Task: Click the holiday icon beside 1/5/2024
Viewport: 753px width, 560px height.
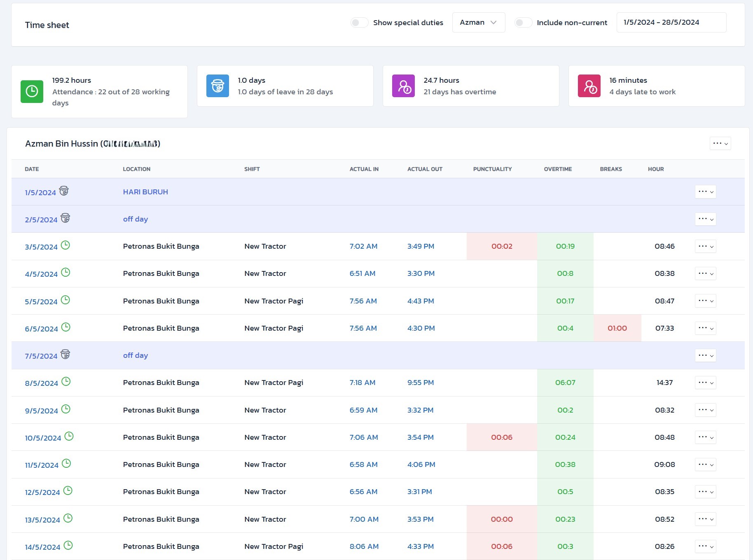Action: coord(64,191)
